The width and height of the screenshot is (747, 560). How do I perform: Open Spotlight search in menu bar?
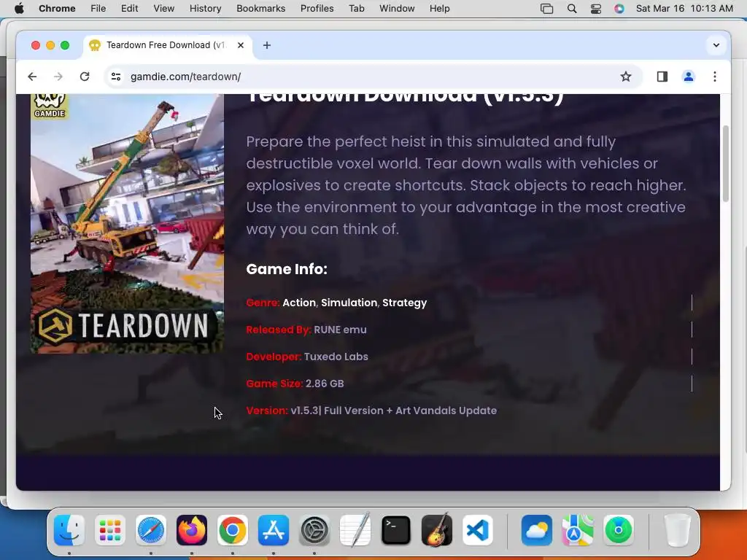coord(572,9)
